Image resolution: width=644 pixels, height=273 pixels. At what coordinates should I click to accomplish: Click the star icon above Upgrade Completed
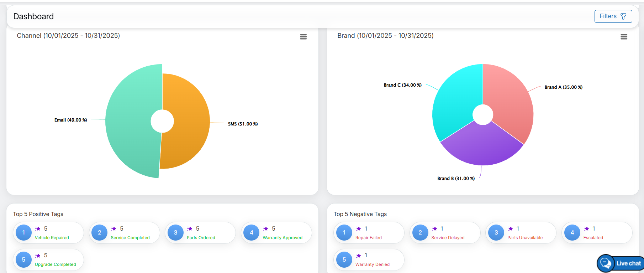pos(38,256)
